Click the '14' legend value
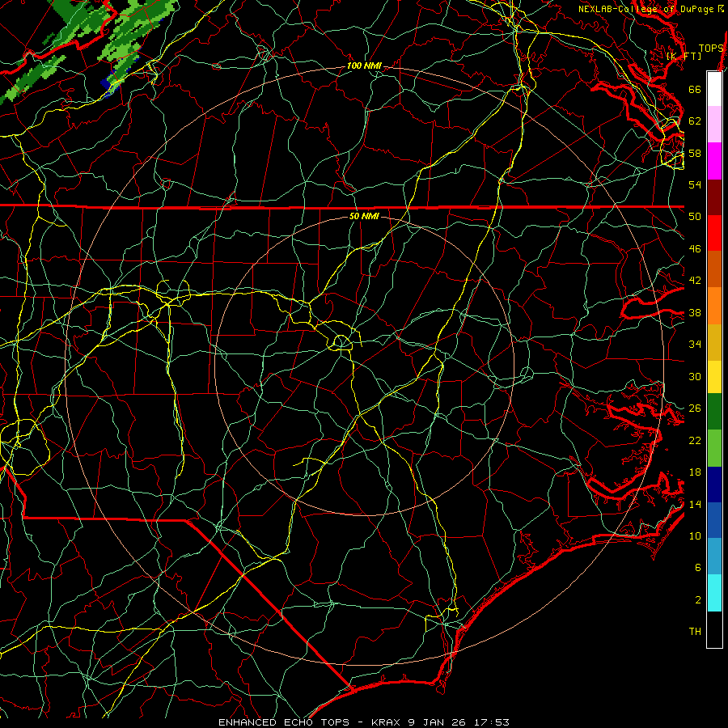 click(x=695, y=505)
